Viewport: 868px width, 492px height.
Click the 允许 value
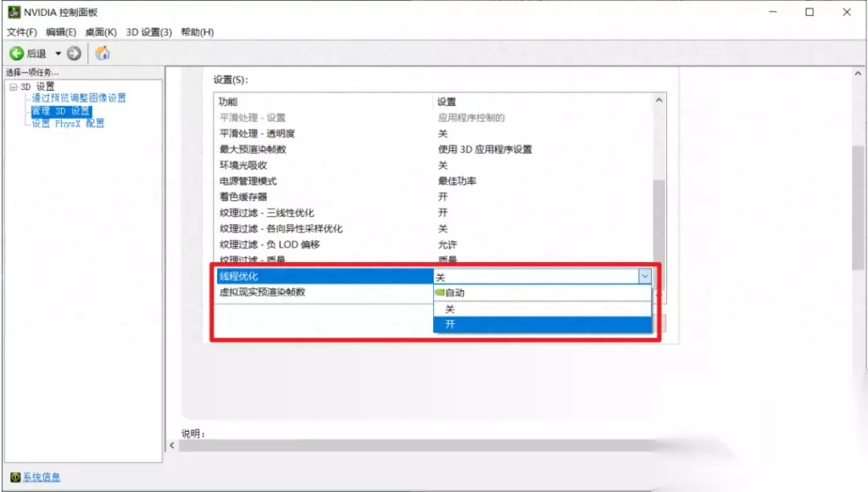point(448,244)
